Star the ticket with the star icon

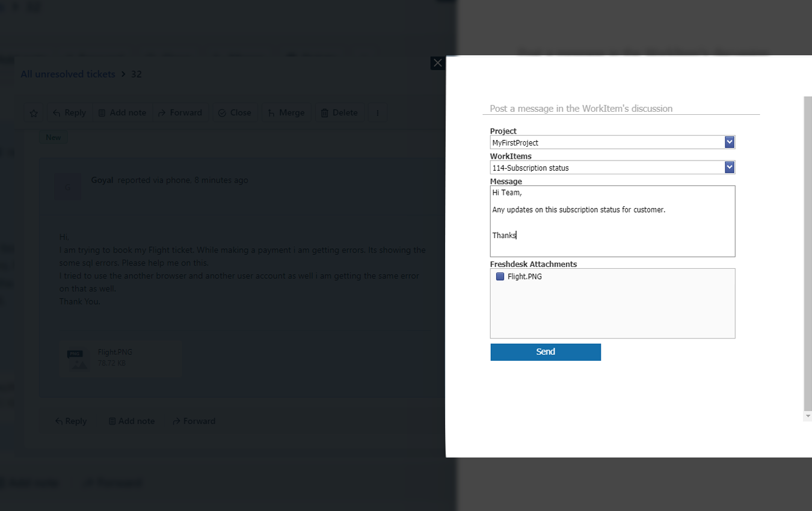[34, 113]
